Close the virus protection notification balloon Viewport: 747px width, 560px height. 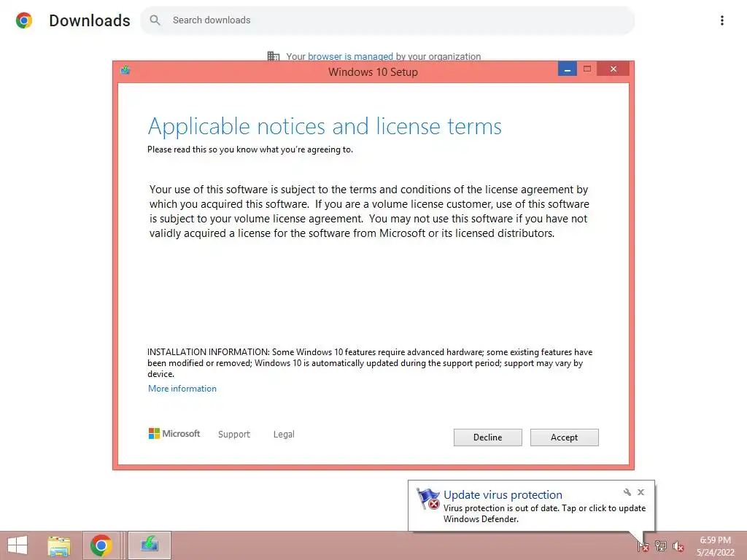pyautogui.click(x=640, y=492)
